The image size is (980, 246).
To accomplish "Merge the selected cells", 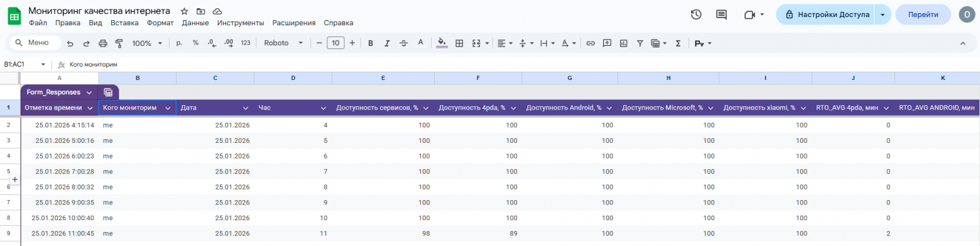I will [476, 43].
